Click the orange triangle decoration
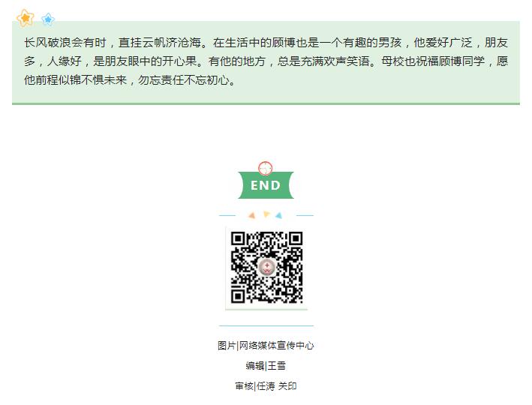 252,215
